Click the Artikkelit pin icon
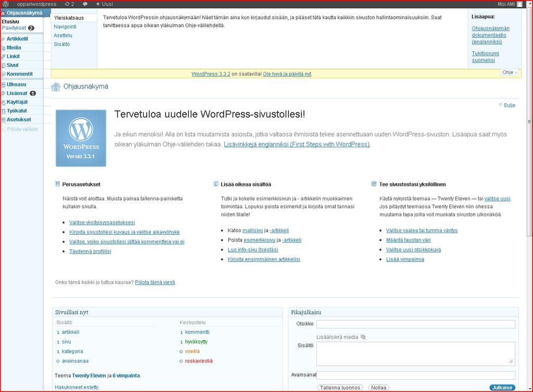Screen dimensions: 533x392 (x=3, y=39)
